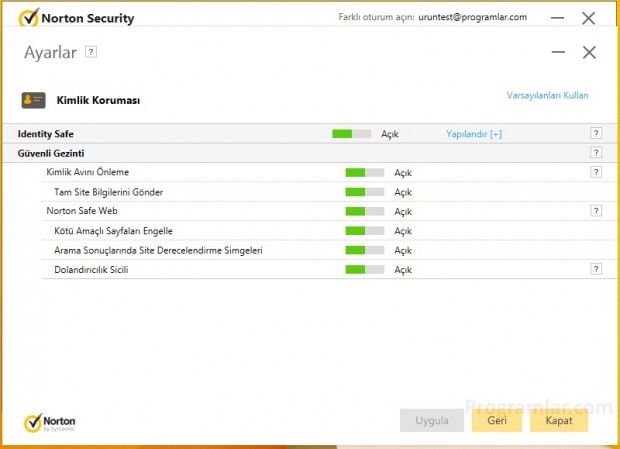Image resolution: width=620 pixels, height=449 pixels.
Task: Toggle the Kimlik Avını Önleme switch
Action: [365, 172]
